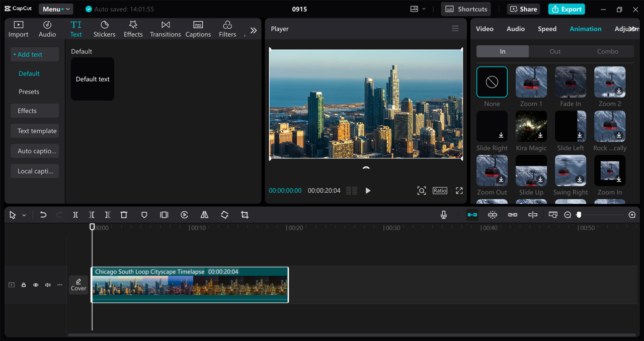Select the In animation tab

[503, 51]
